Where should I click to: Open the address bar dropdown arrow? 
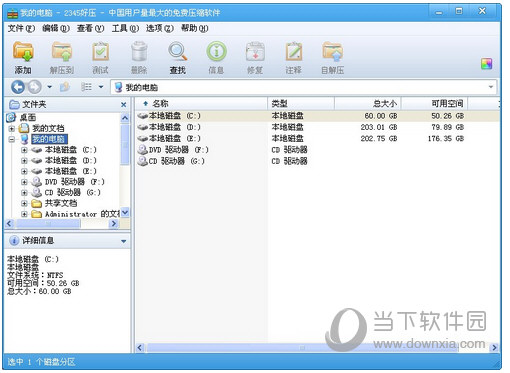(491, 87)
